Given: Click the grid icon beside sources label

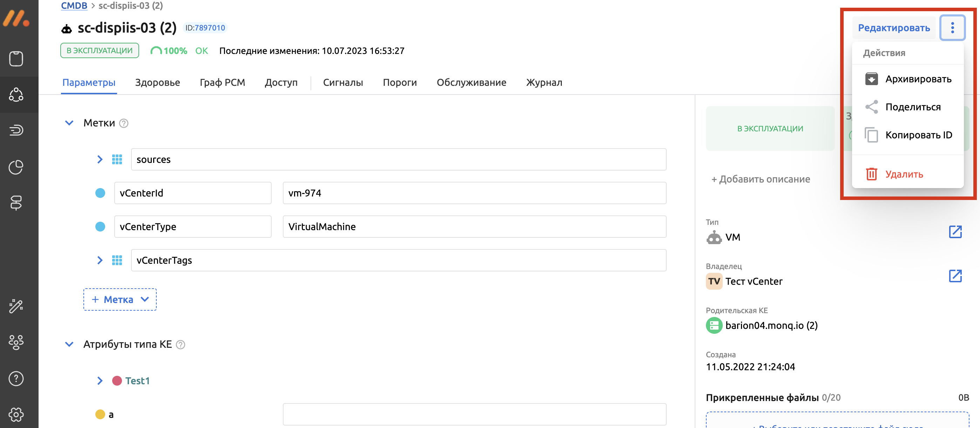Looking at the screenshot, I should pos(117,159).
